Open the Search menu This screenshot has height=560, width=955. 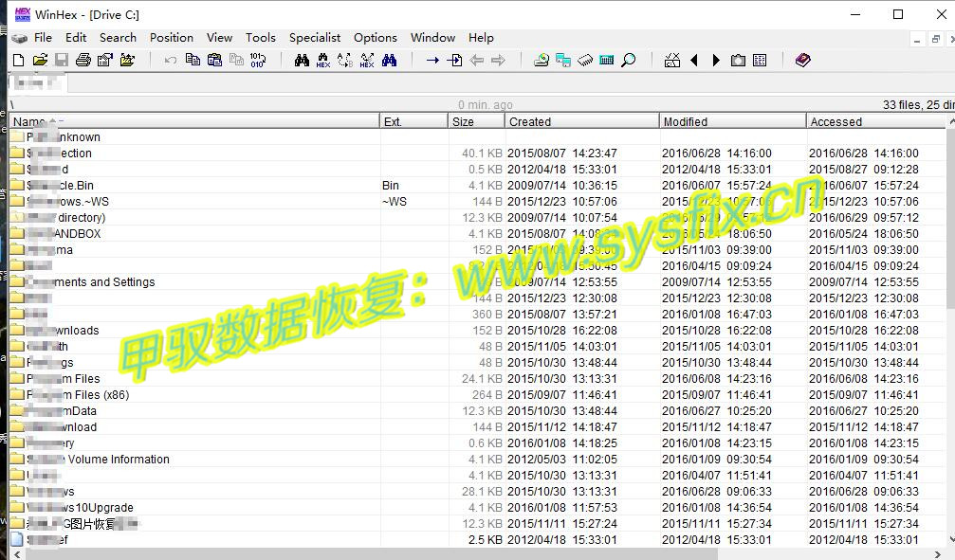point(119,38)
